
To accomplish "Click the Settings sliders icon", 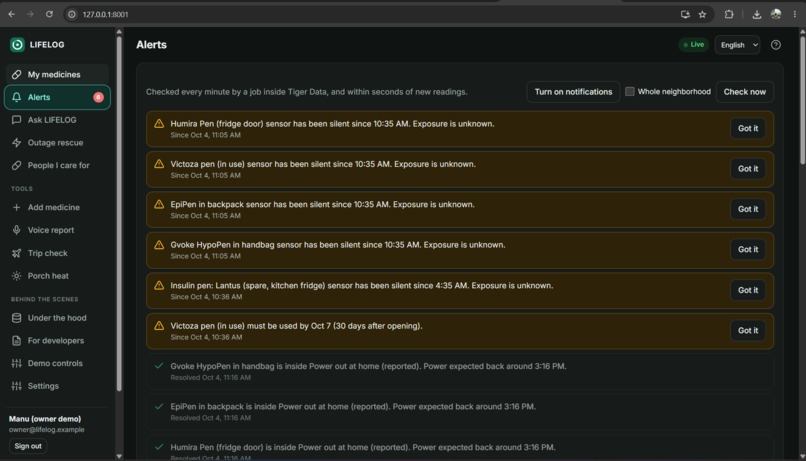I will (16, 385).
